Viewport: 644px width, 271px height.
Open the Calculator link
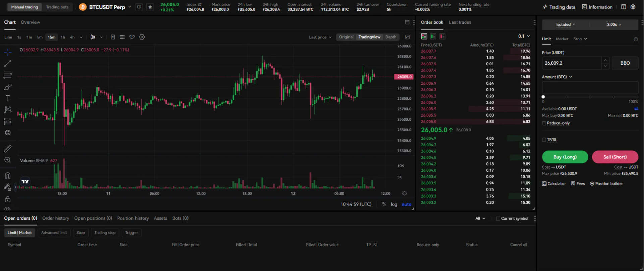pyautogui.click(x=554, y=184)
